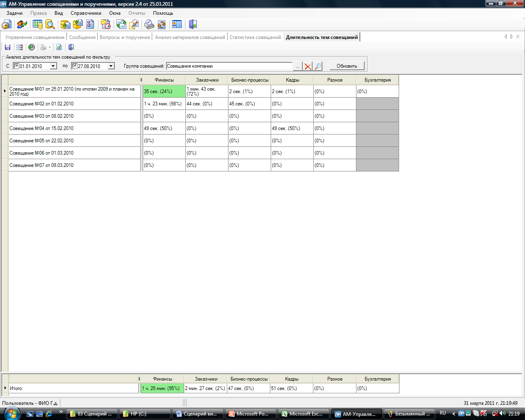Image resolution: width=525 pixels, height=420 pixels.
Task: Click the disc drive toolbar icon
Action: tap(149, 25)
